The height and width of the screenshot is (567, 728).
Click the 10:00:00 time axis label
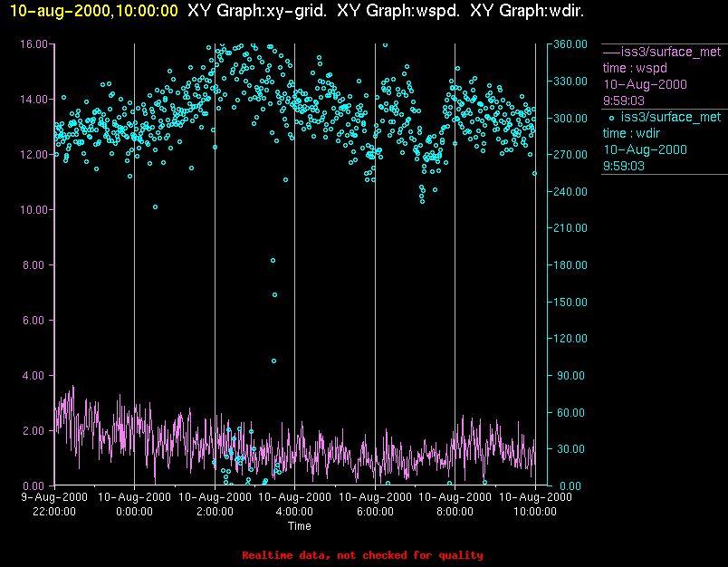[x=535, y=512]
